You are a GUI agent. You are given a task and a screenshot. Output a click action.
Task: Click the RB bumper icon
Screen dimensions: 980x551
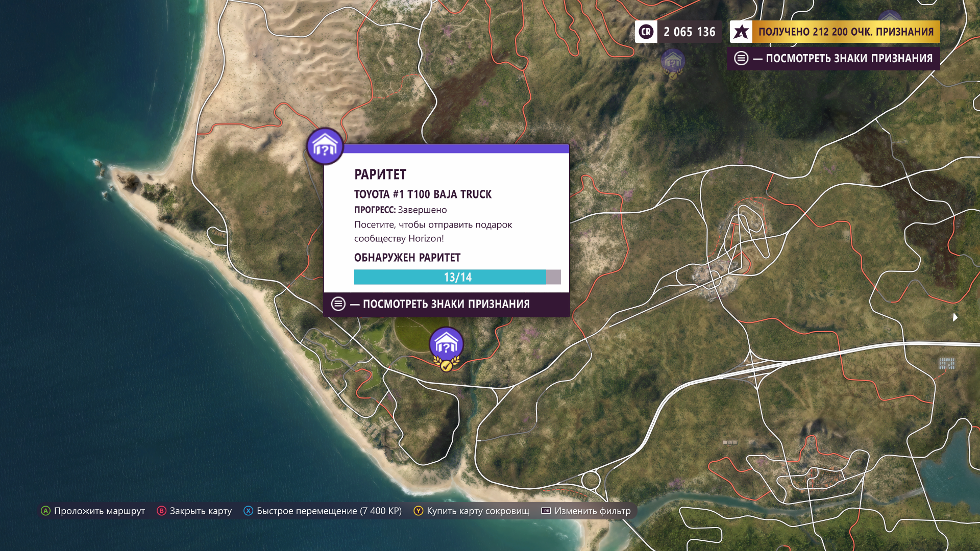click(x=546, y=511)
